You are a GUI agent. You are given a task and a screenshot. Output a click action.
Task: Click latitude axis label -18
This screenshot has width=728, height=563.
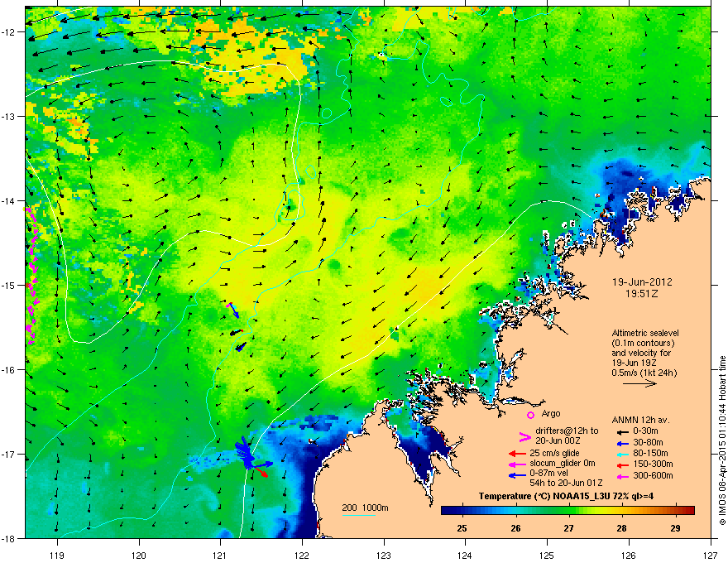click(9, 538)
